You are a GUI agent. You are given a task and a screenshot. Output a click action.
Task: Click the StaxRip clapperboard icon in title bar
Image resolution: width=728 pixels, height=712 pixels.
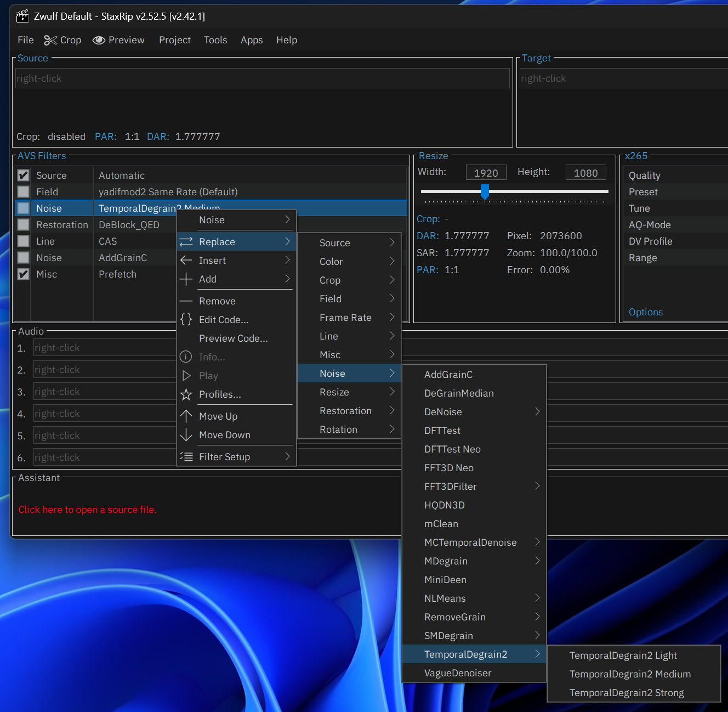22,16
